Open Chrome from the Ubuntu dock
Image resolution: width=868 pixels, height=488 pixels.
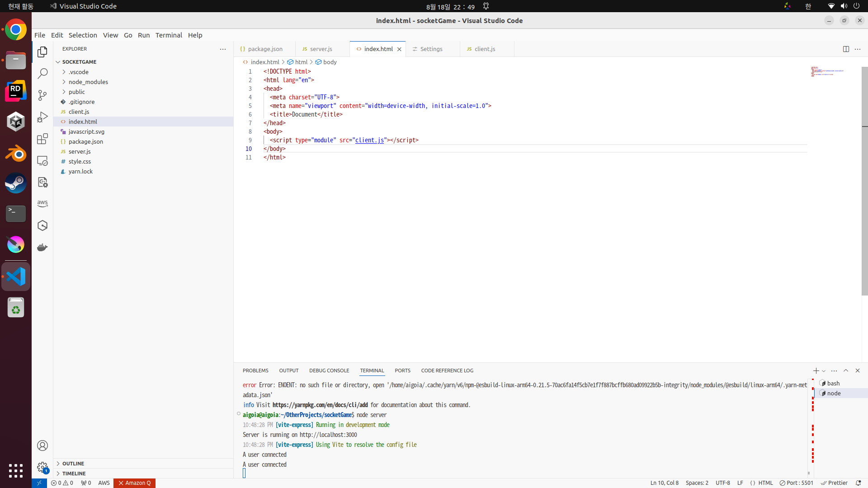click(x=16, y=30)
